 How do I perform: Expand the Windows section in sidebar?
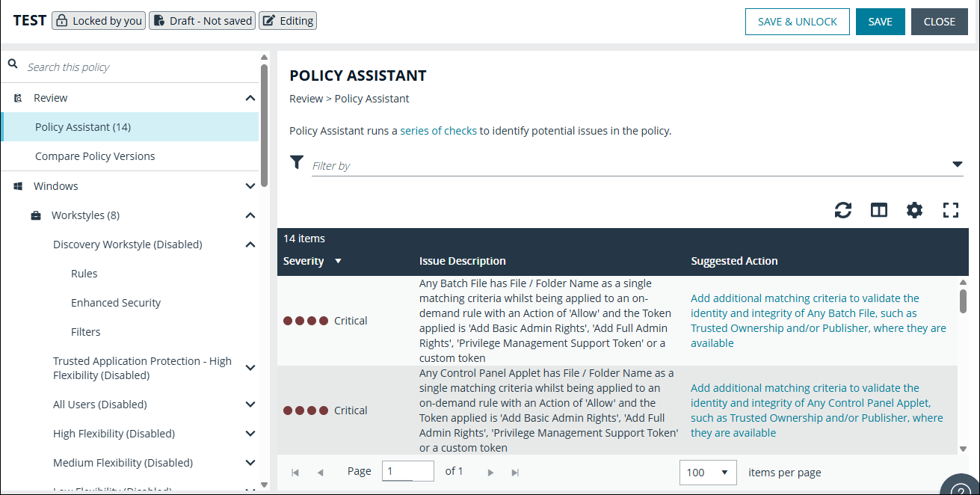(x=250, y=185)
